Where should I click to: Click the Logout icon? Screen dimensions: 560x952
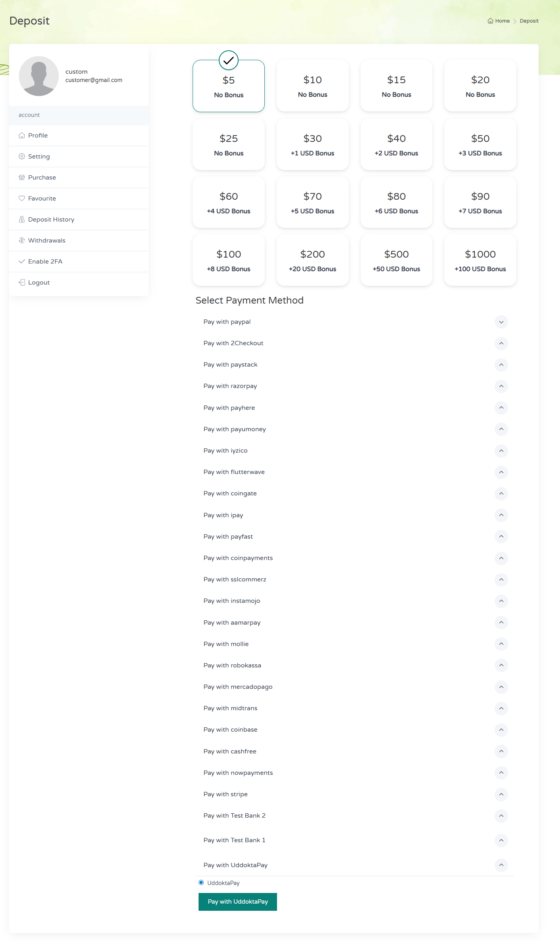22,283
